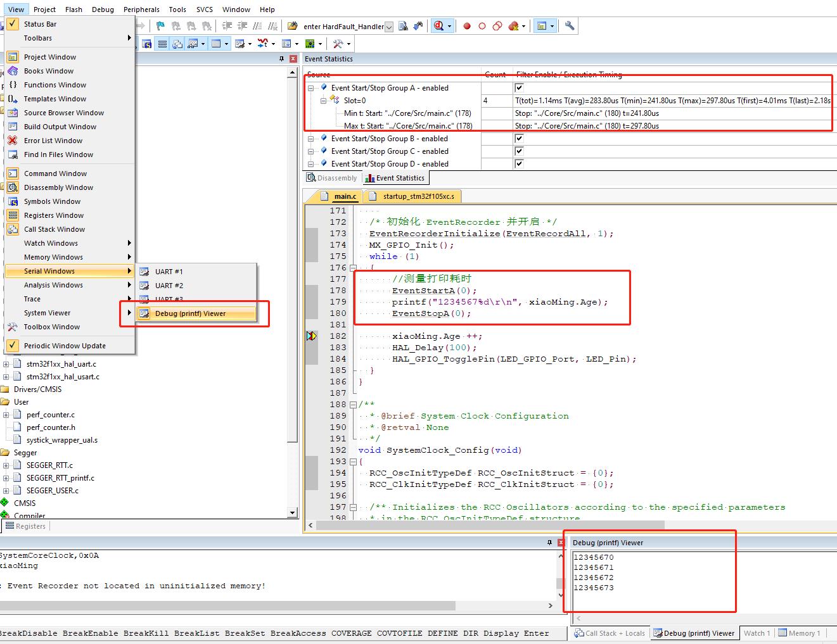
Task: Collapse code fold at line 176
Action: [353, 268]
